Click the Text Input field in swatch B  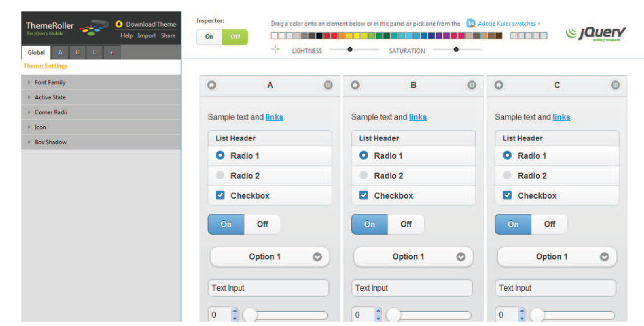click(x=412, y=288)
